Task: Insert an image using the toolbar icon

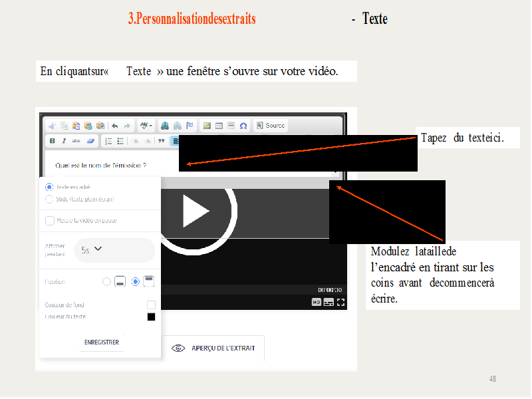Action: point(207,126)
